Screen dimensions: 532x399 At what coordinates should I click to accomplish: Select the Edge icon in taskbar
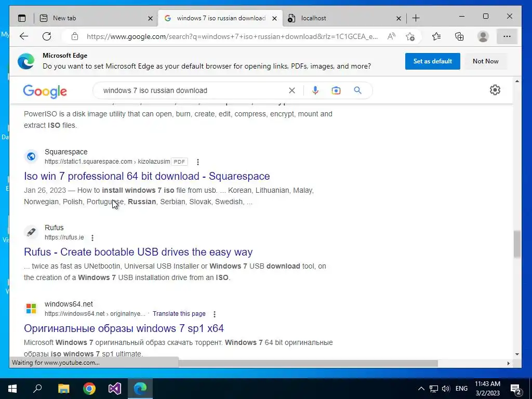(140, 389)
